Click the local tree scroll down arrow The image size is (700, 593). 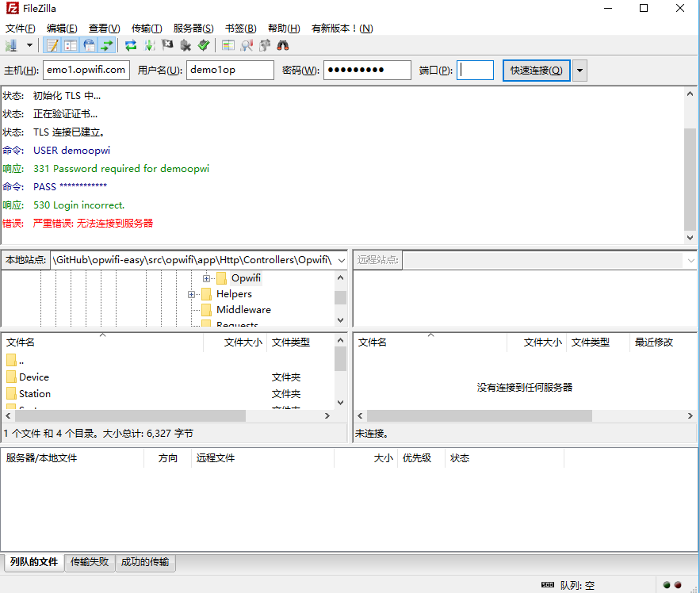[x=340, y=319]
